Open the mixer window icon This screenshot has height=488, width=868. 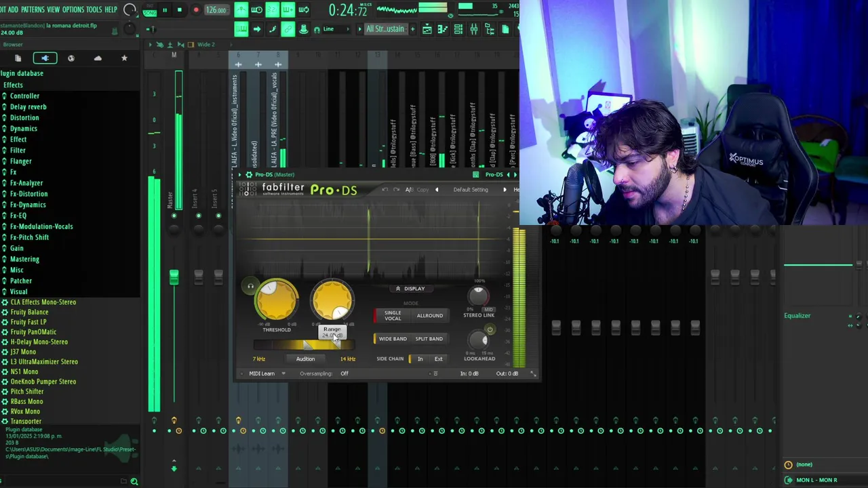point(474,29)
